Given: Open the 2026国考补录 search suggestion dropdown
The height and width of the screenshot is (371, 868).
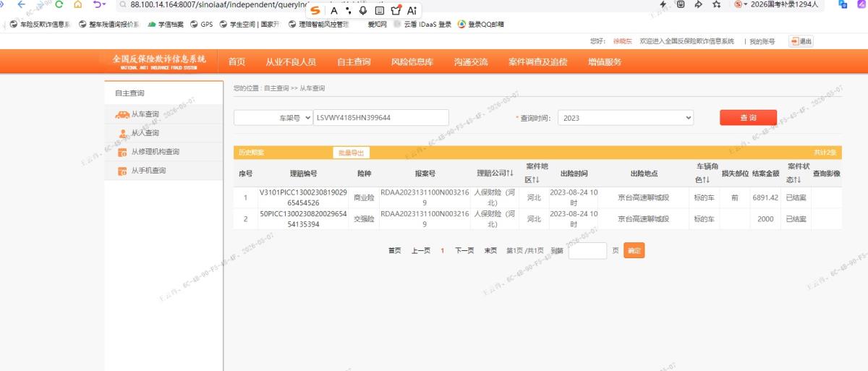Looking at the screenshot, I should (x=746, y=4).
